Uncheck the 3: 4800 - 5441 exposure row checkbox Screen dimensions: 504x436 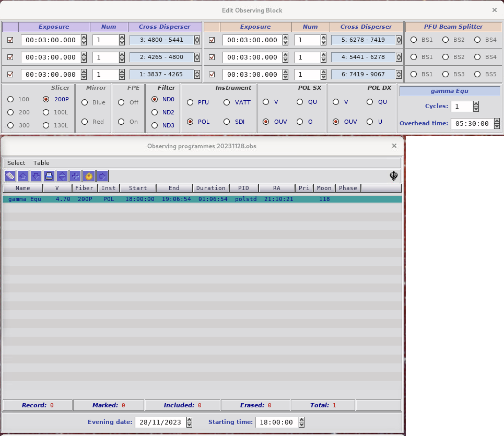point(10,40)
